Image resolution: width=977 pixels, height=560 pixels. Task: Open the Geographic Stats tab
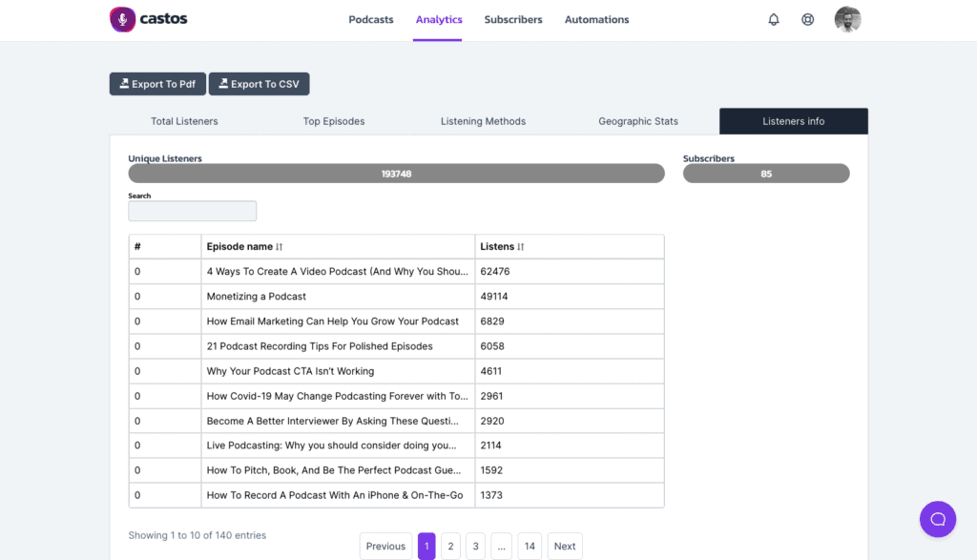[638, 121]
